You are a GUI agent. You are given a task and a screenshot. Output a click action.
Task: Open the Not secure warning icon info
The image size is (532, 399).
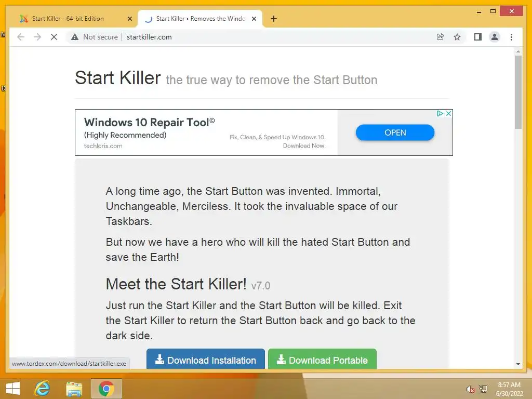coord(75,37)
